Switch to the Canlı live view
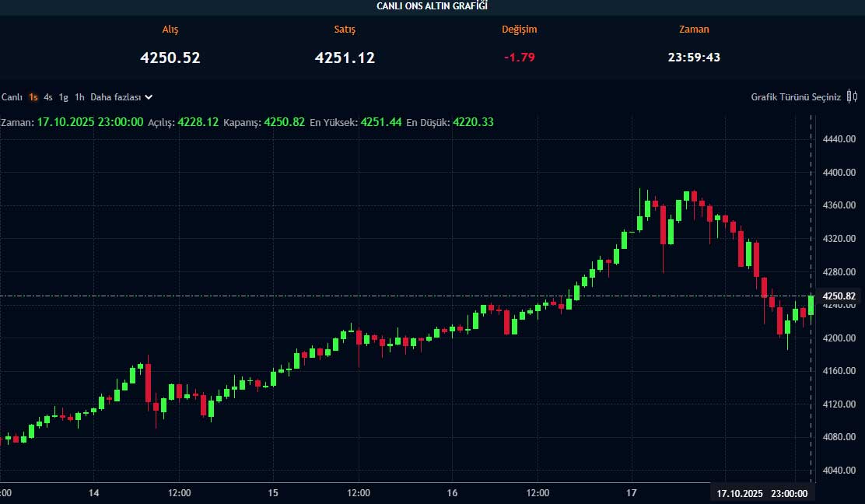This screenshot has height=504, width=865. point(12,97)
